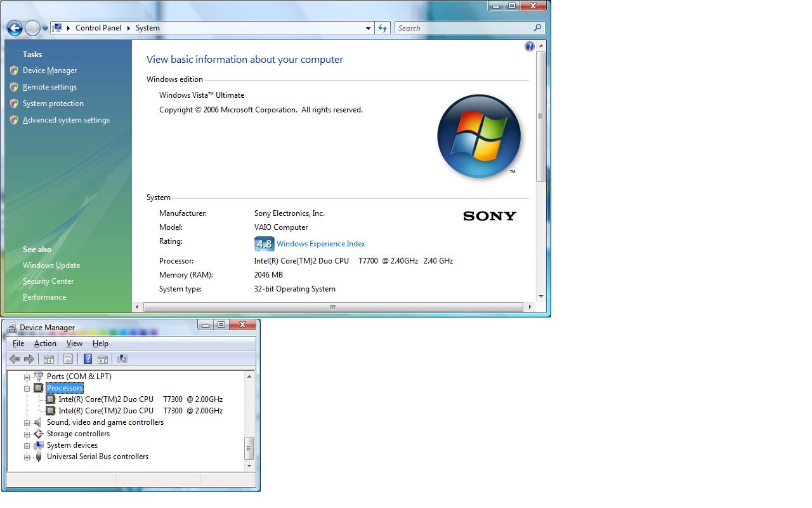The height and width of the screenshot is (508, 812).
Task: Open Device Manager from the Tasks pane
Action: click(x=49, y=70)
